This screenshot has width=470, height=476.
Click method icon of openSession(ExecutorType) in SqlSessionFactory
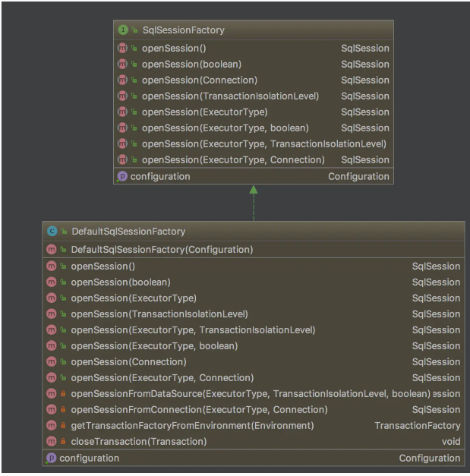pos(122,112)
